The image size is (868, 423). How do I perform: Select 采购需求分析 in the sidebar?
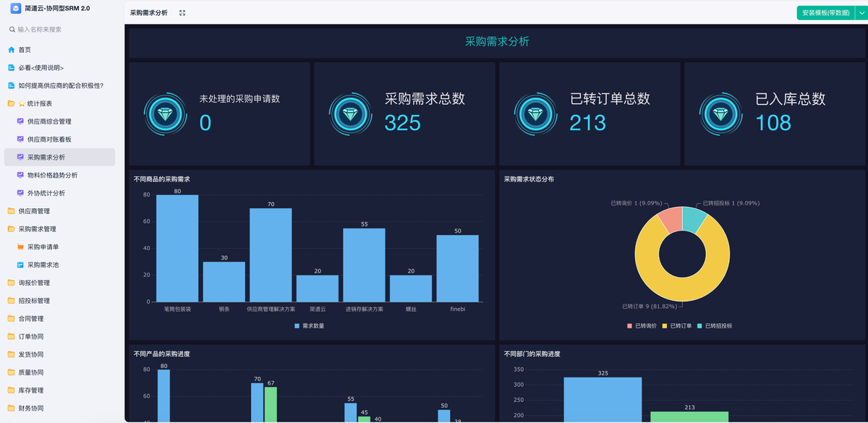coord(59,157)
